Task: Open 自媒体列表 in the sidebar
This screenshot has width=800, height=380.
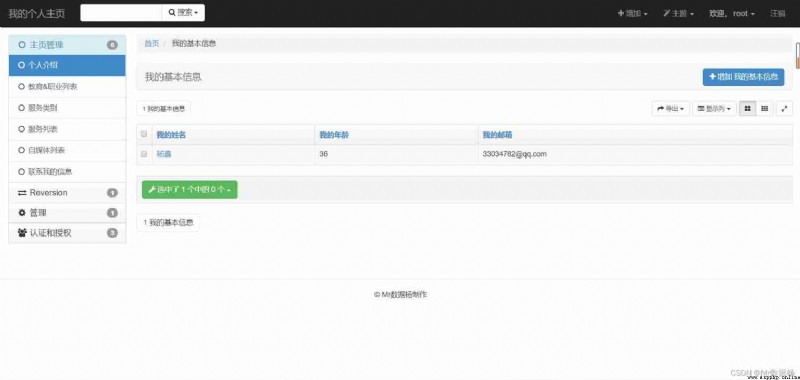Action: coord(67,150)
